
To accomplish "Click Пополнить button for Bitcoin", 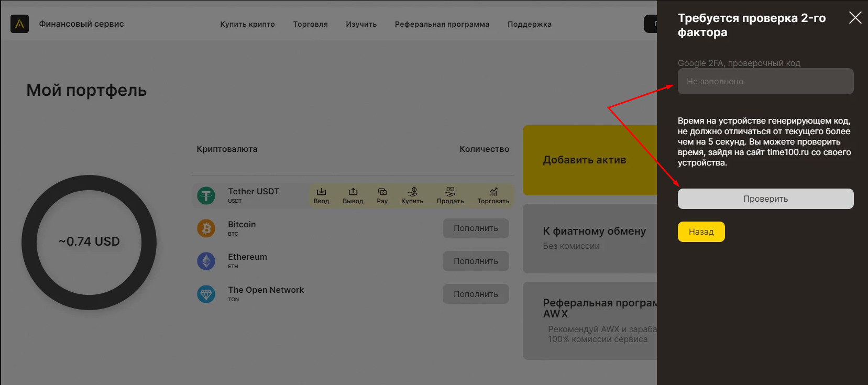I will coord(476,228).
